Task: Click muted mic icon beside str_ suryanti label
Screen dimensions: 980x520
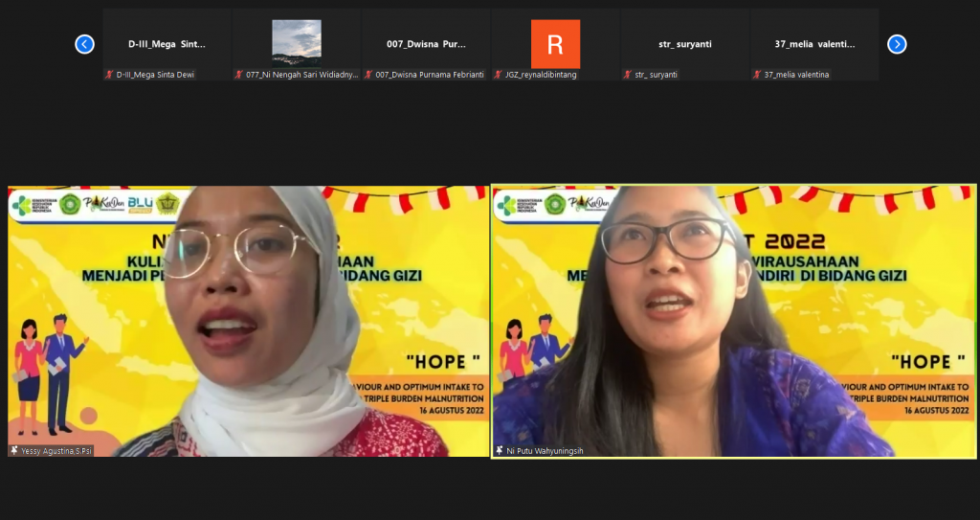Action: (628, 75)
